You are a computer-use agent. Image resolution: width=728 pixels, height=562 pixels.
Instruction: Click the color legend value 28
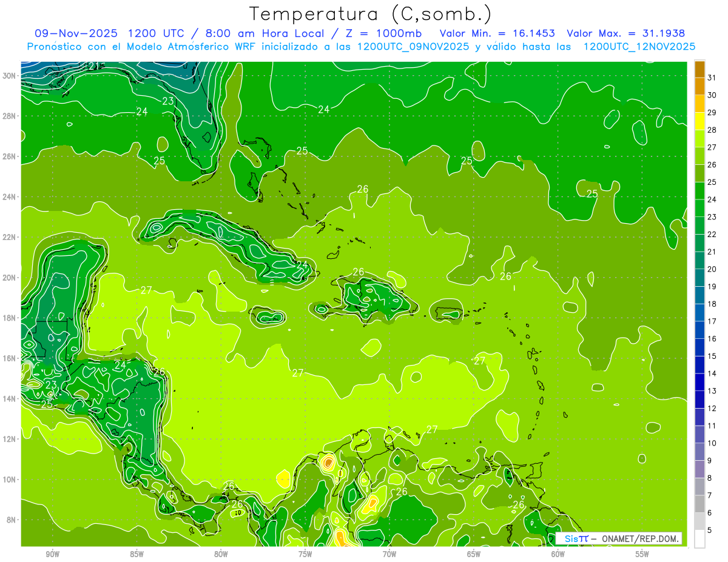coord(712,130)
